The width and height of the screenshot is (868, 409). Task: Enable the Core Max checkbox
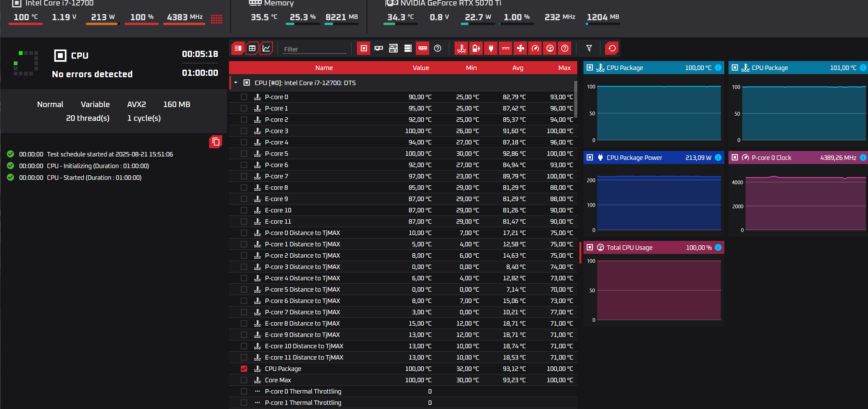(x=244, y=380)
